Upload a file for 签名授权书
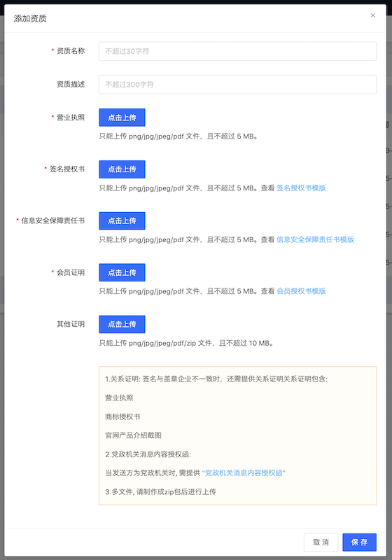 coord(122,169)
